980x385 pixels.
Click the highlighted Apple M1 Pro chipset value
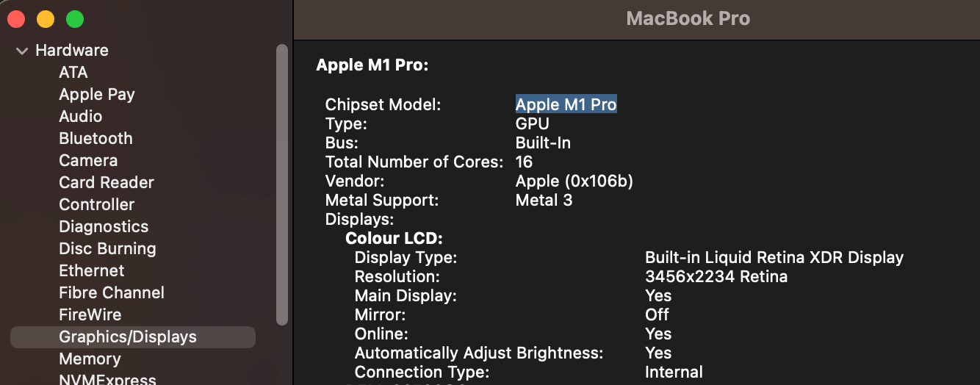566,104
